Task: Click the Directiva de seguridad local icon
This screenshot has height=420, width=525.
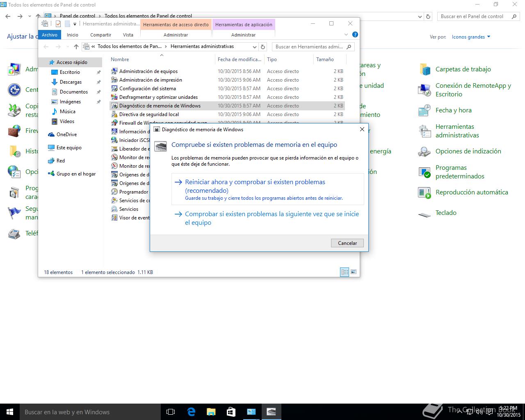Action: (x=114, y=114)
